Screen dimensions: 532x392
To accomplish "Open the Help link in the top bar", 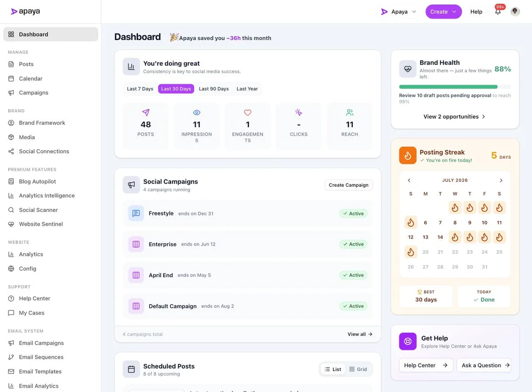I will click(476, 12).
